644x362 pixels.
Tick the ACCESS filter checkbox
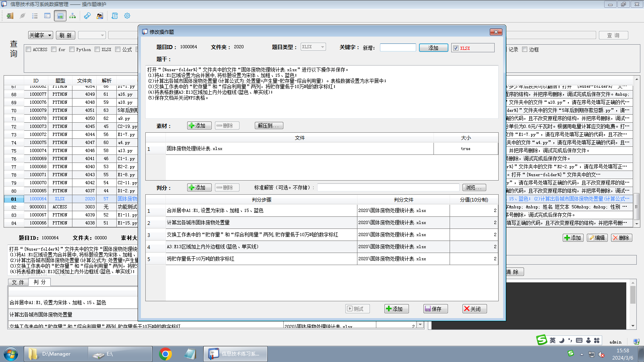(29, 49)
